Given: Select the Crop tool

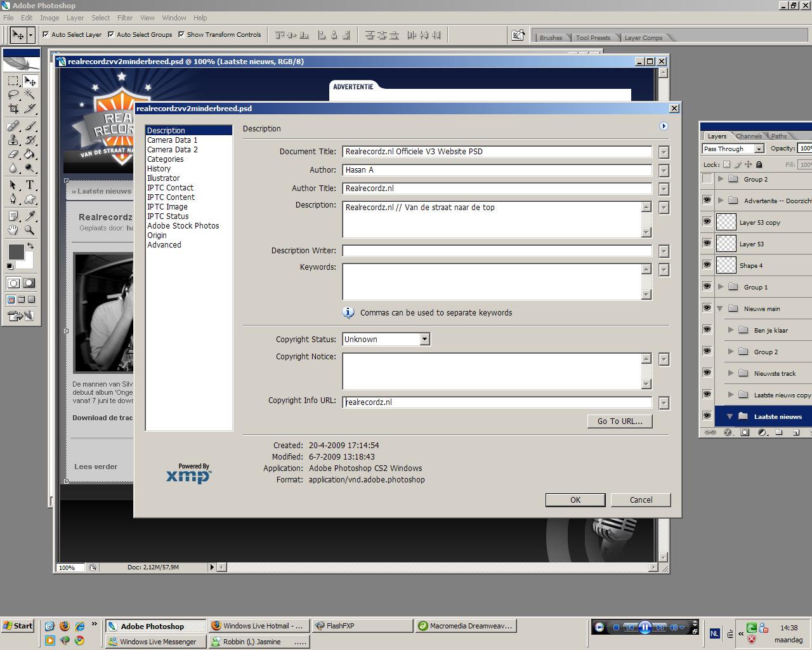Looking at the screenshot, I should [x=13, y=109].
